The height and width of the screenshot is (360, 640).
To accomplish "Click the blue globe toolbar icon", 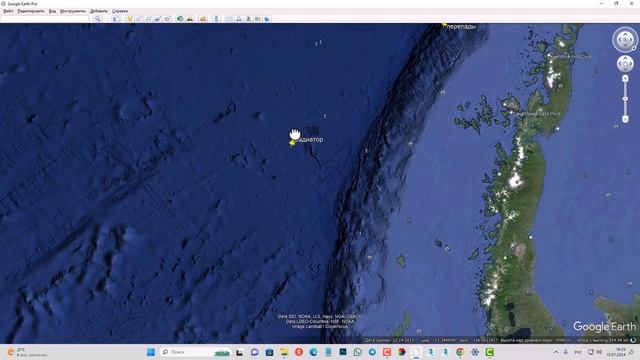I will (x=267, y=19).
